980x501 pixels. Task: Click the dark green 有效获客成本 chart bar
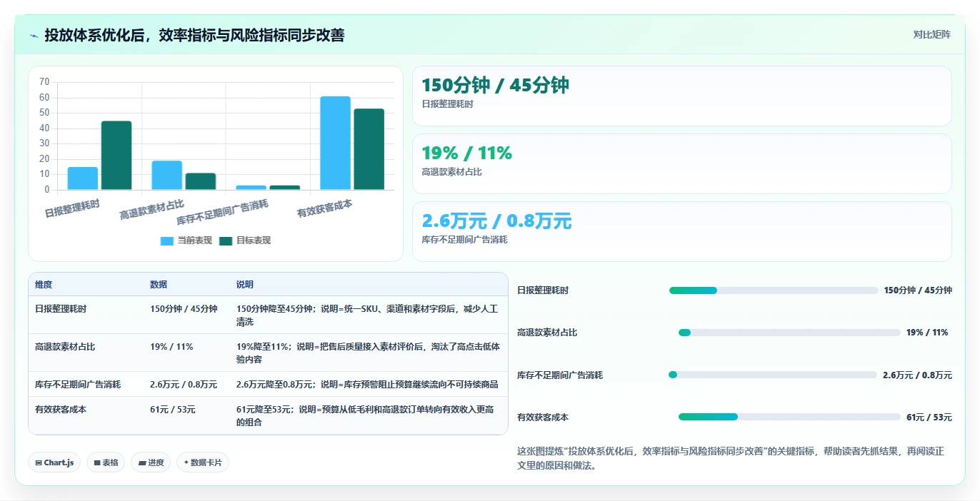pyautogui.click(x=369, y=149)
